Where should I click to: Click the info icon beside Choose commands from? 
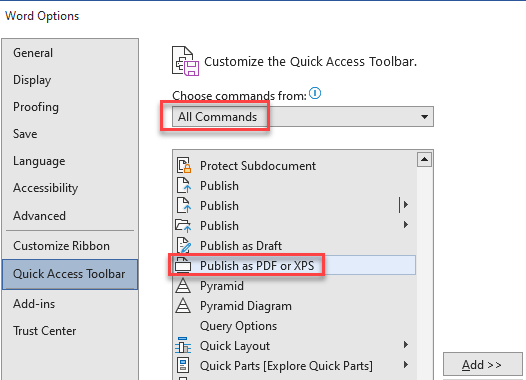pos(315,93)
